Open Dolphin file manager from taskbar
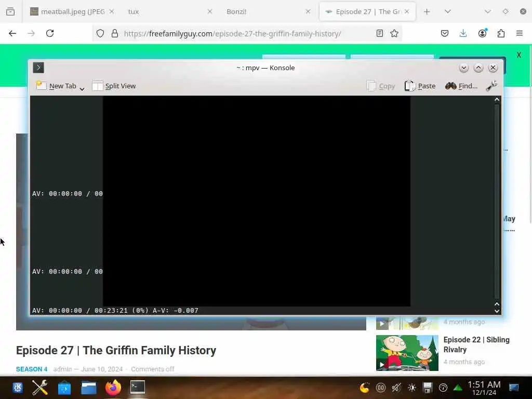 coord(89,387)
